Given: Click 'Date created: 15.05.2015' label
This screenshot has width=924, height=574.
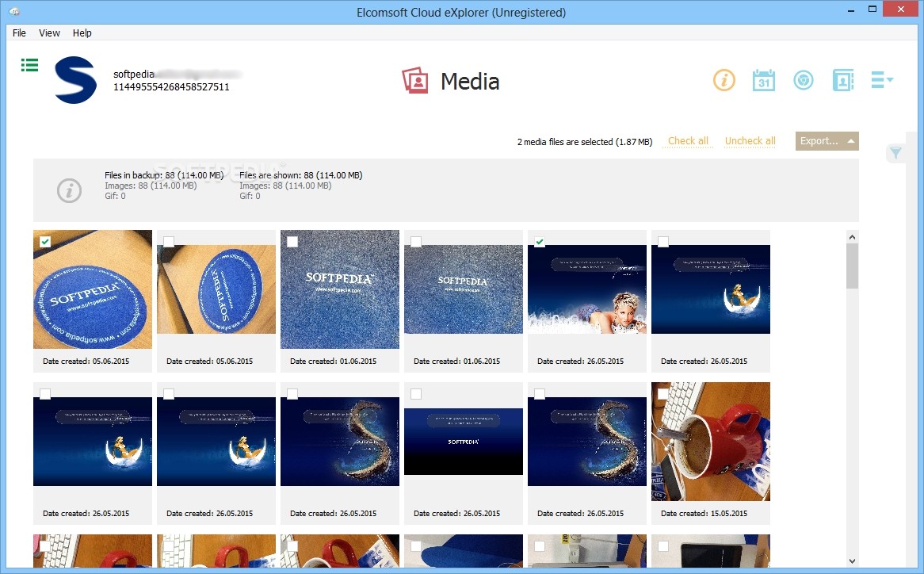Looking at the screenshot, I should [x=704, y=513].
